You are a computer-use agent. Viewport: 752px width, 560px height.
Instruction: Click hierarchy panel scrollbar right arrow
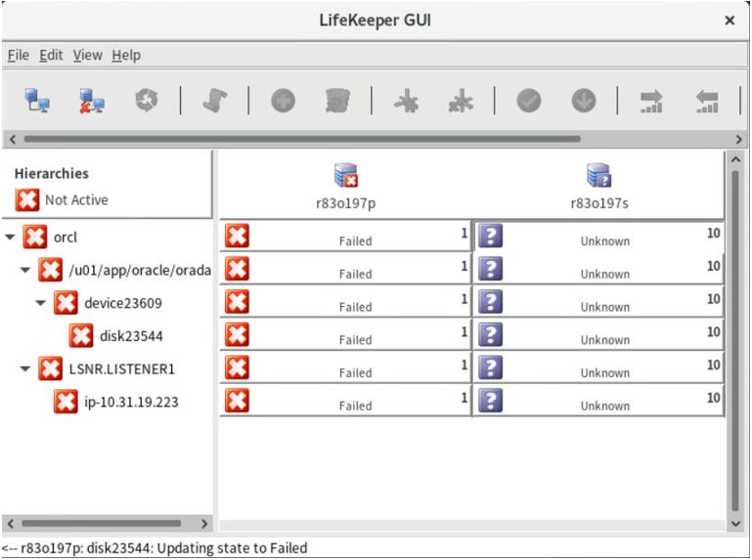(204, 524)
